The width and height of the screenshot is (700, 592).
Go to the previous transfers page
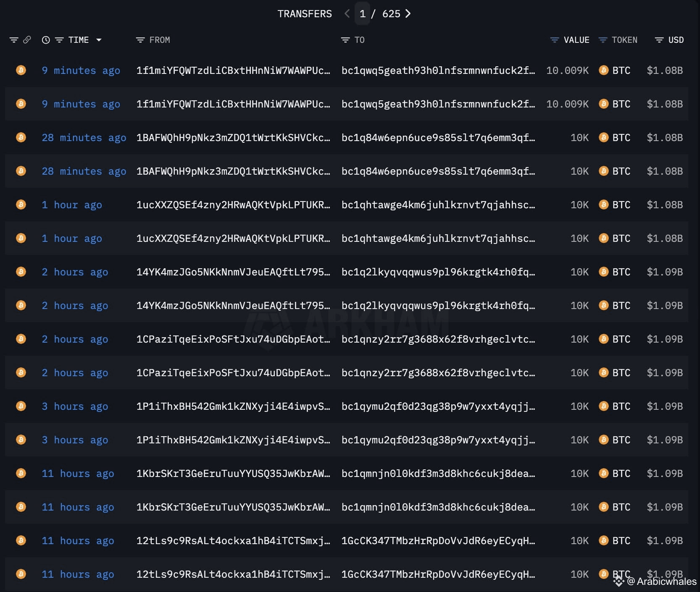pyautogui.click(x=347, y=14)
